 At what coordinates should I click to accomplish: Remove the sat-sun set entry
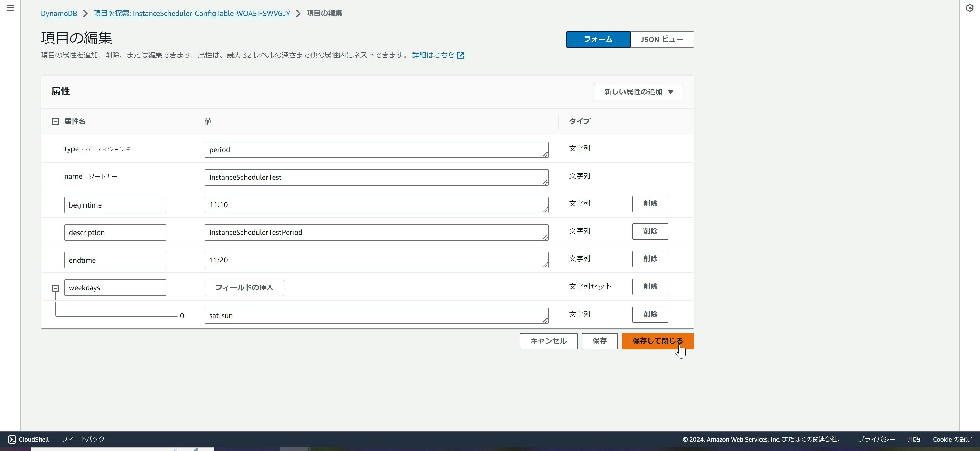[650, 315]
